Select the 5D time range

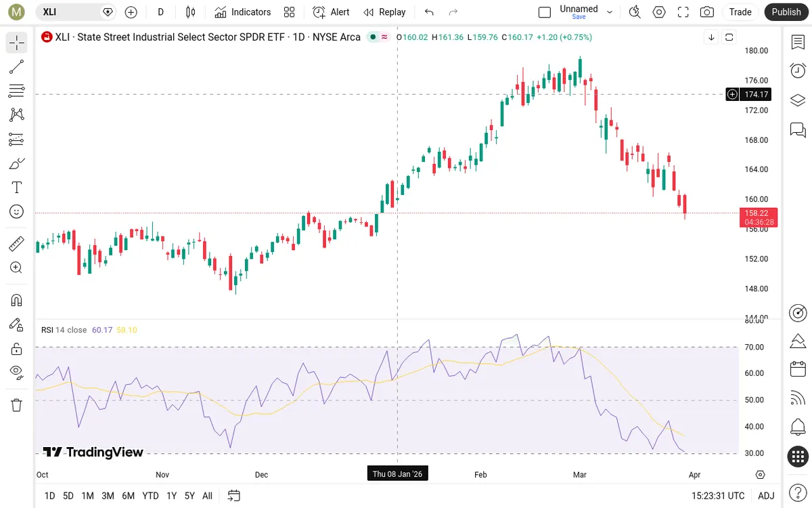pos(68,496)
